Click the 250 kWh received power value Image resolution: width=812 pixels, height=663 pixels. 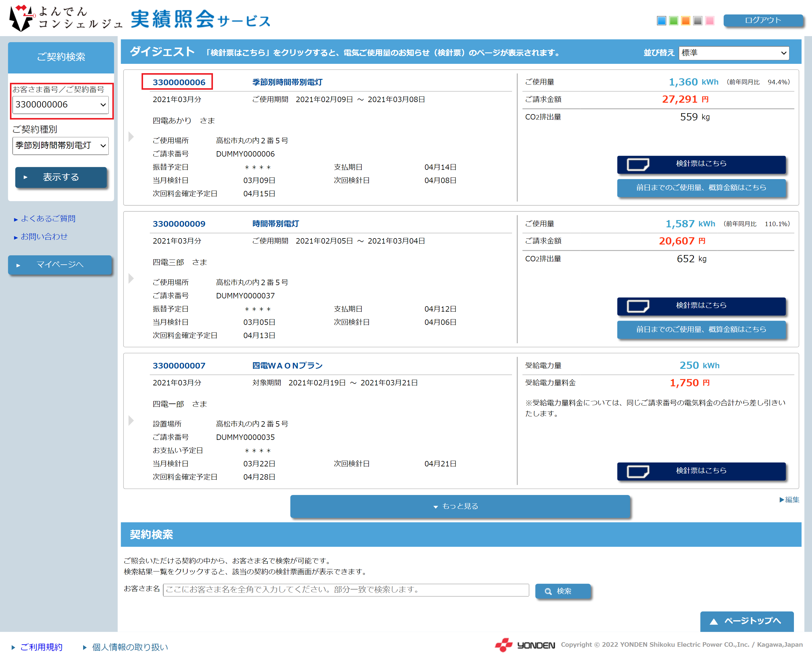[x=699, y=366]
